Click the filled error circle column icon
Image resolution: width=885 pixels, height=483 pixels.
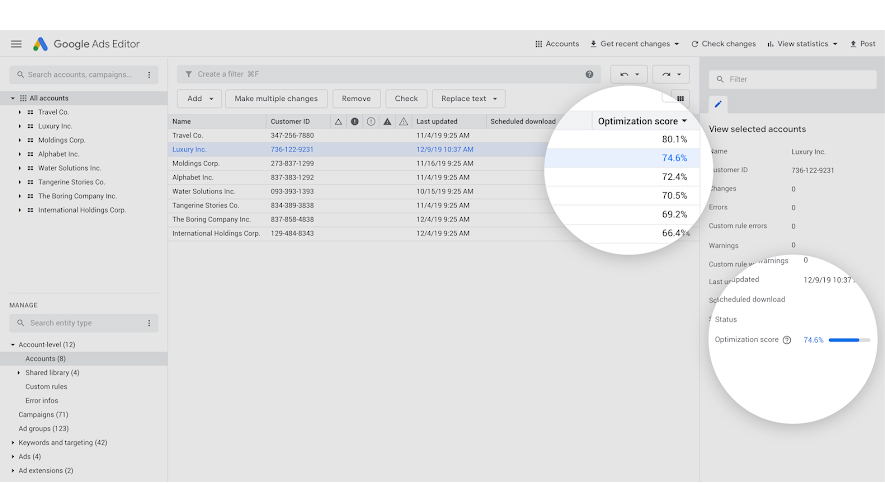pos(354,121)
